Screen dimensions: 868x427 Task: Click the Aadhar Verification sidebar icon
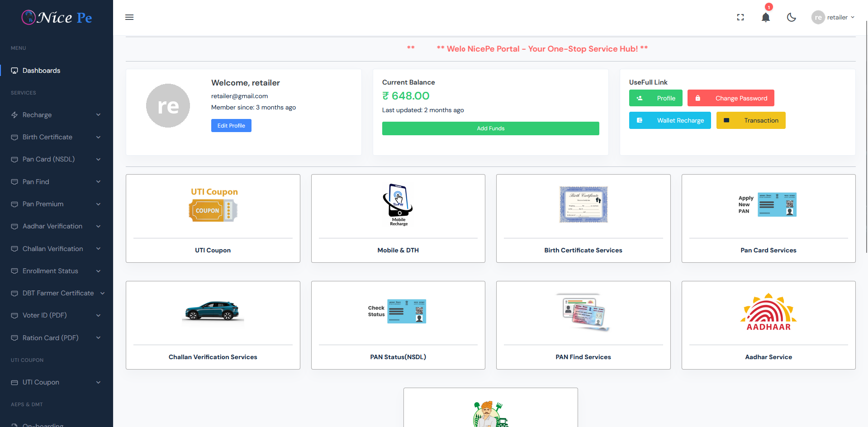point(14,226)
